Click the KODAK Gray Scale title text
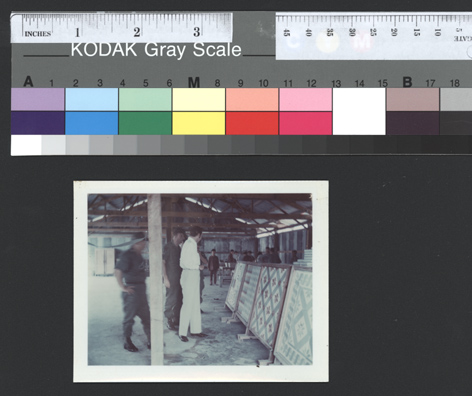Image resolution: width=472 pixels, height=396 pixels. [x=156, y=50]
